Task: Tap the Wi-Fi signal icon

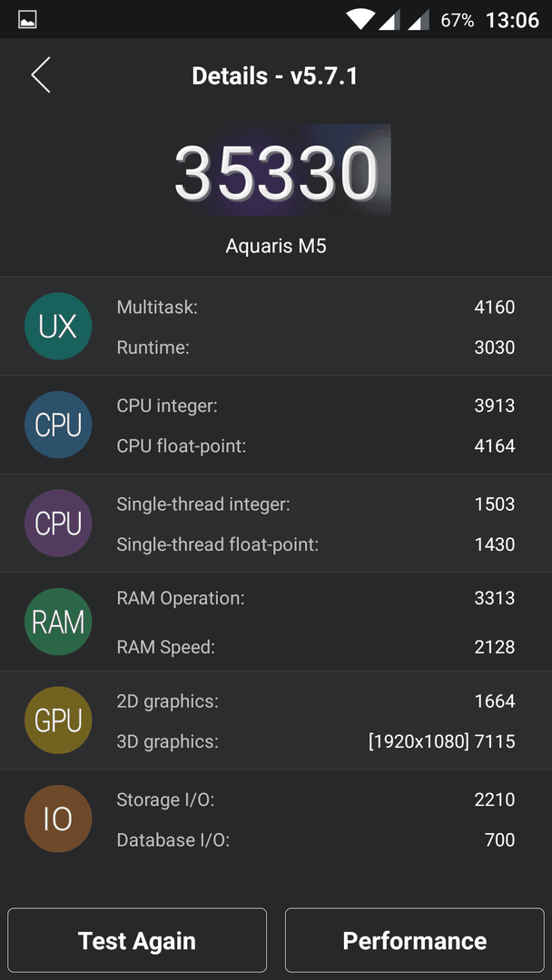Action: point(360,19)
